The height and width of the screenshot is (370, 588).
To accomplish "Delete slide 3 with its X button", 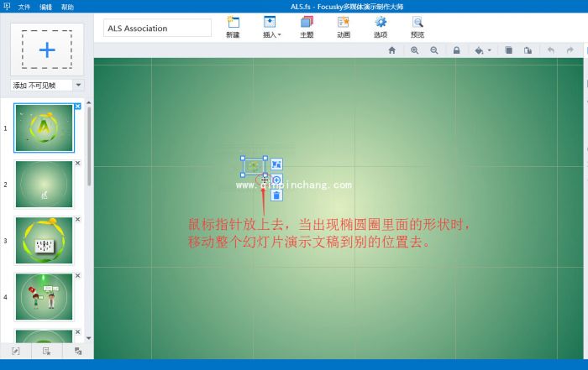I will [x=77, y=219].
